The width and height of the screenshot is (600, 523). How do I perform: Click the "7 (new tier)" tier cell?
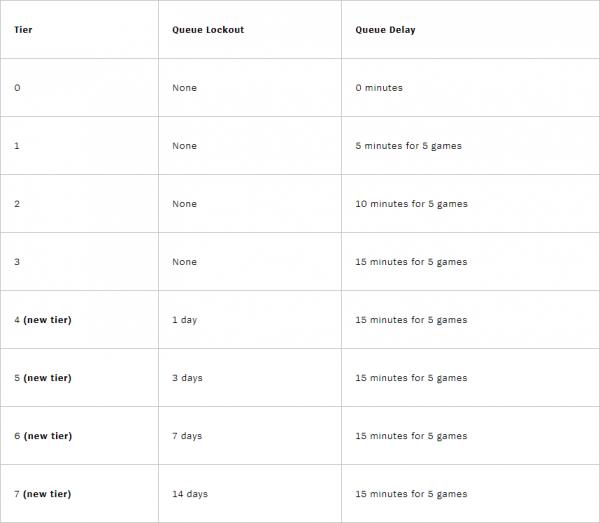[43, 494]
